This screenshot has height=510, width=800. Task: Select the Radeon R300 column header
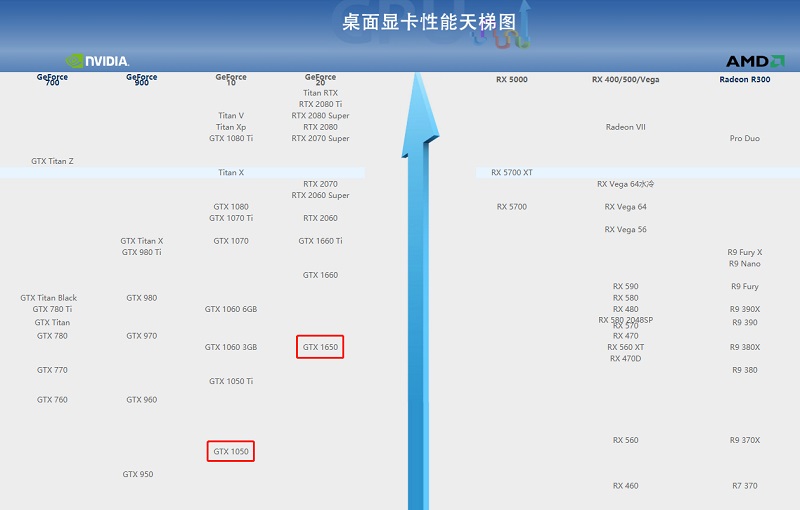click(745, 80)
